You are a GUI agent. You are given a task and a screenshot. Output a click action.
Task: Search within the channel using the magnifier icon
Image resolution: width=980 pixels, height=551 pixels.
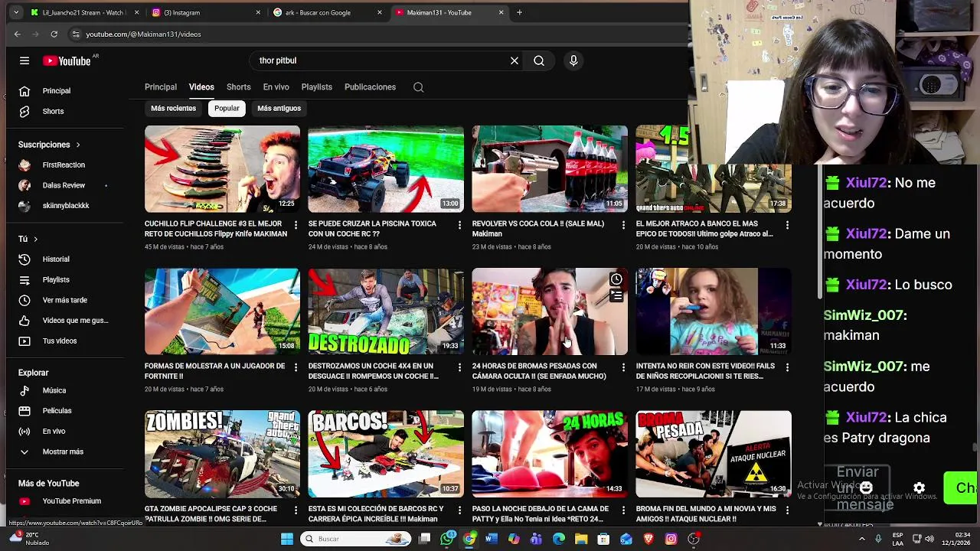419,87
